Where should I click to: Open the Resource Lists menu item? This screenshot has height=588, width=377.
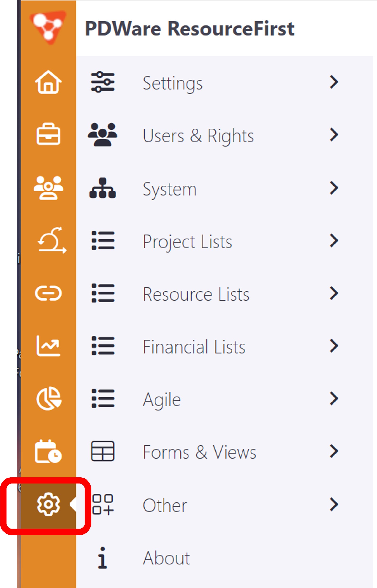196,294
